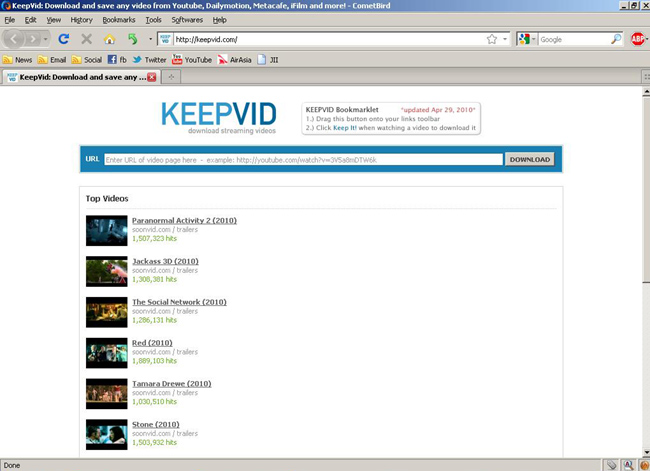Click the Paranormal Activity 2 thumbnail
This screenshot has height=471, width=650.
coord(107,231)
